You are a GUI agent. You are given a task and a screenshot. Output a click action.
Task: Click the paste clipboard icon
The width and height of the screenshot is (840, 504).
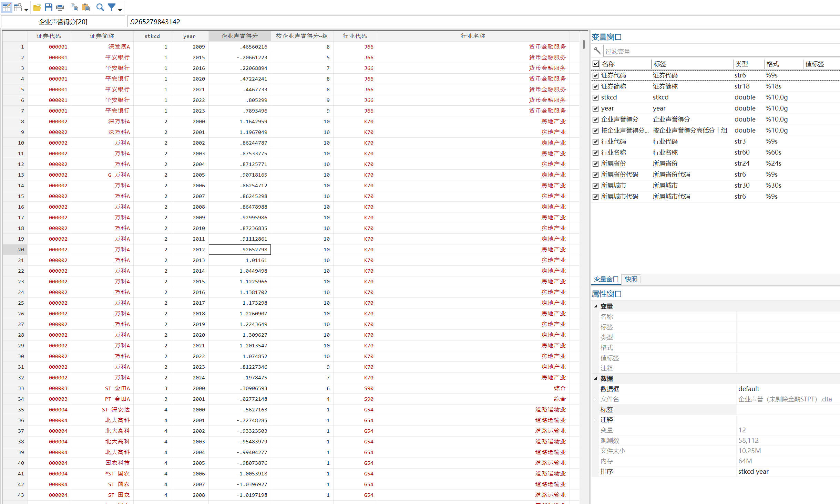pos(86,7)
